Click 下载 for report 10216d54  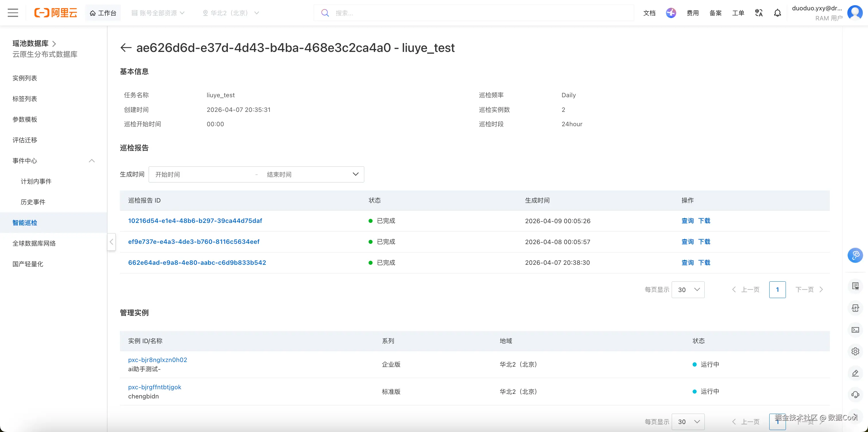coord(704,221)
